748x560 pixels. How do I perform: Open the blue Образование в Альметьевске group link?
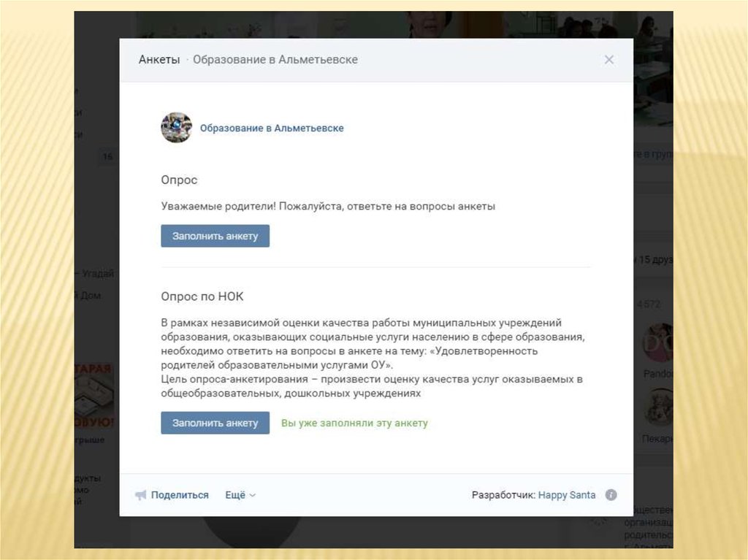point(272,128)
